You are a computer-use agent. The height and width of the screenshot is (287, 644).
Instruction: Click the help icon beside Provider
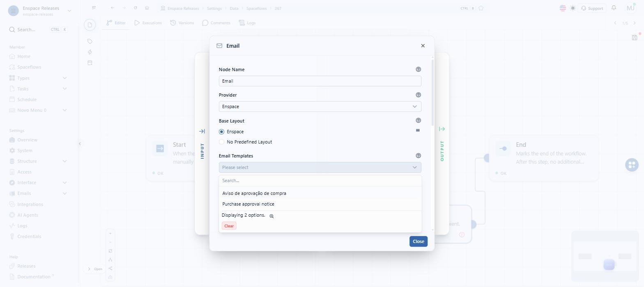(x=419, y=95)
